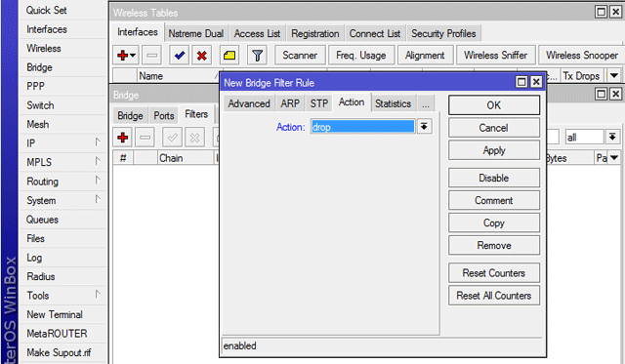Click the Apply button in filter rule dialog
The height and width of the screenshot is (364, 625).
[x=494, y=150]
